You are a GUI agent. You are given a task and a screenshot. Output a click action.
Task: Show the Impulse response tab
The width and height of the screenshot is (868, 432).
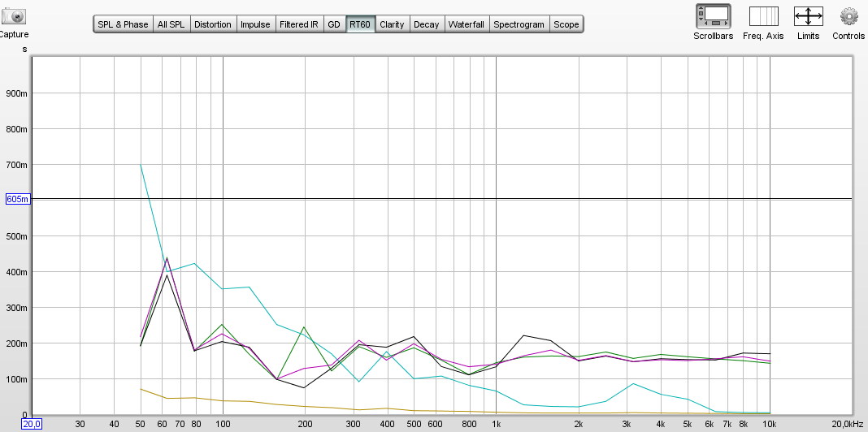click(x=255, y=24)
